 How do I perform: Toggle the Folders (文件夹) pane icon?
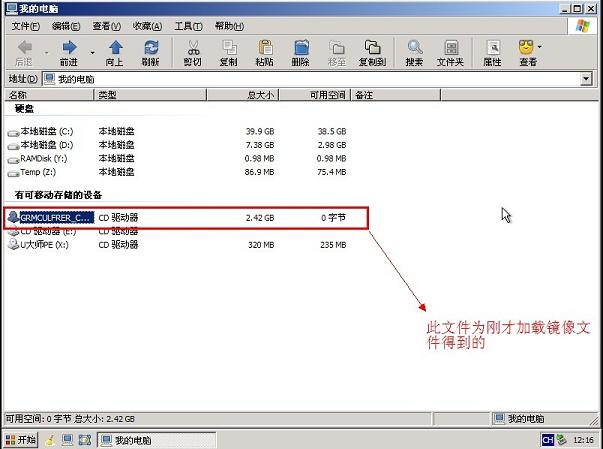coord(449,52)
